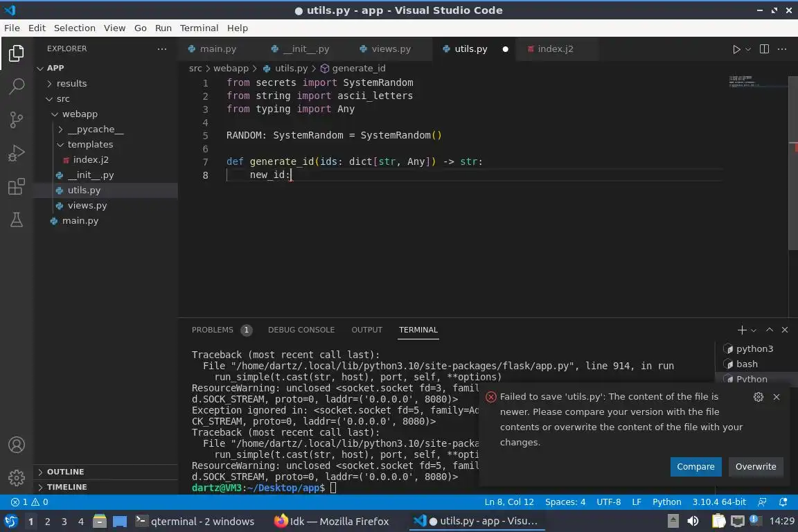The image size is (798, 532).
Task: Create a new terminal with plus icon
Action: [741, 330]
